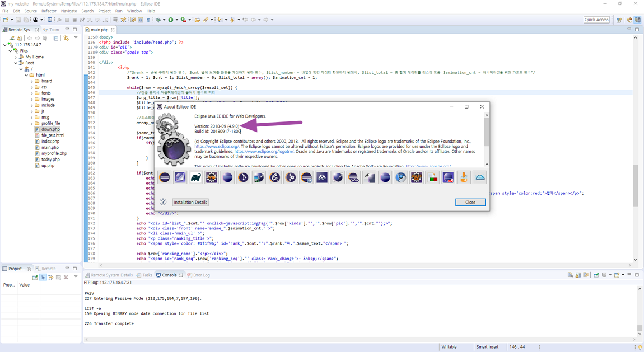Click the Quick Access field
The height and width of the screenshot is (352, 644).
click(x=596, y=20)
